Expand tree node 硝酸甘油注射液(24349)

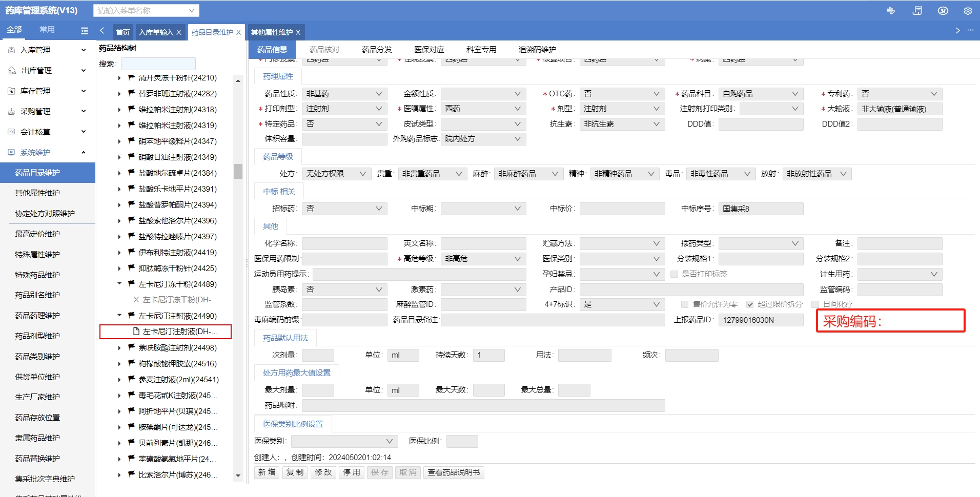(119, 157)
